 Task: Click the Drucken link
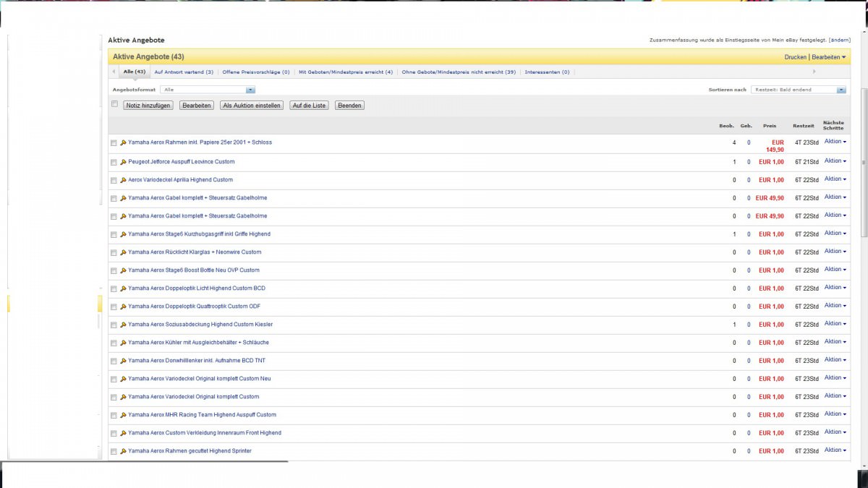pyautogui.click(x=796, y=57)
